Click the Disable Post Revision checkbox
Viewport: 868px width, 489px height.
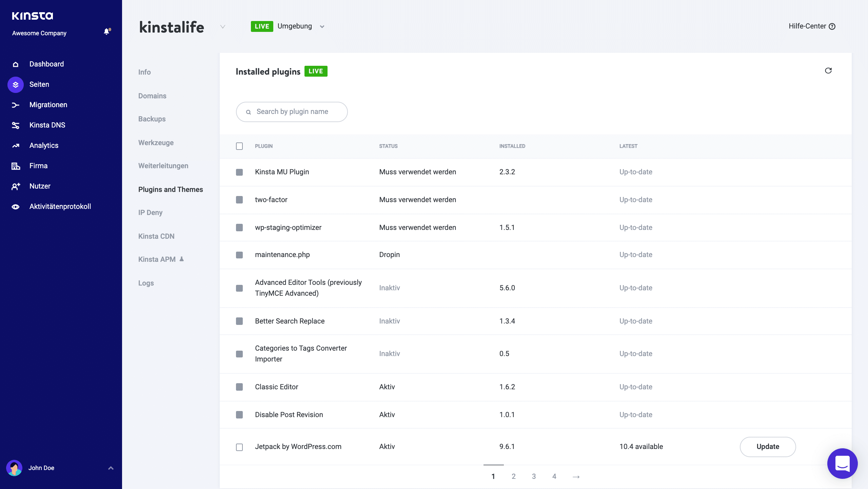(239, 415)
